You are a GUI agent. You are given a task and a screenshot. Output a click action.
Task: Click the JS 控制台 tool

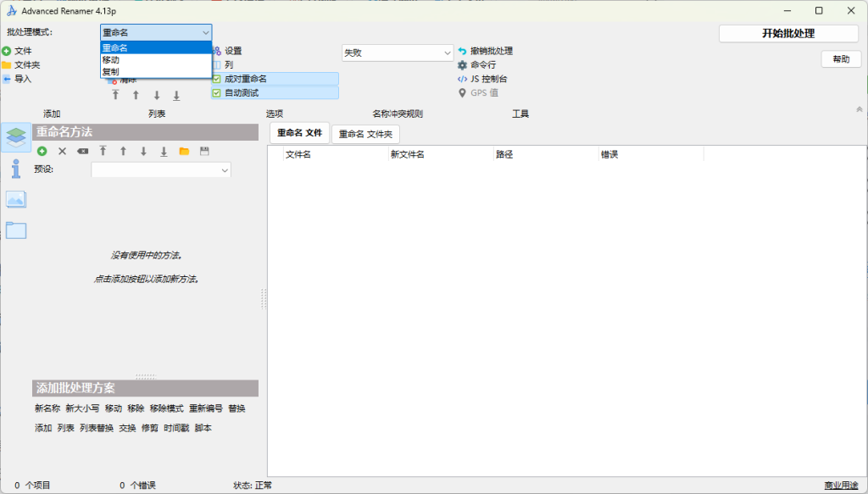pos(488,79)
